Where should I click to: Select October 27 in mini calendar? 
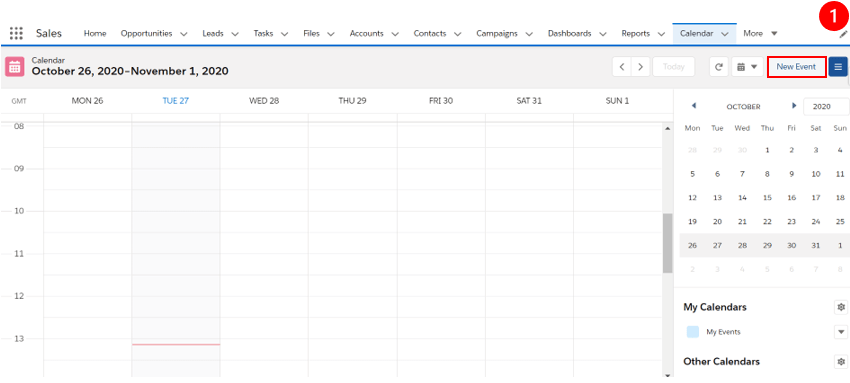[x=717, y=245]
